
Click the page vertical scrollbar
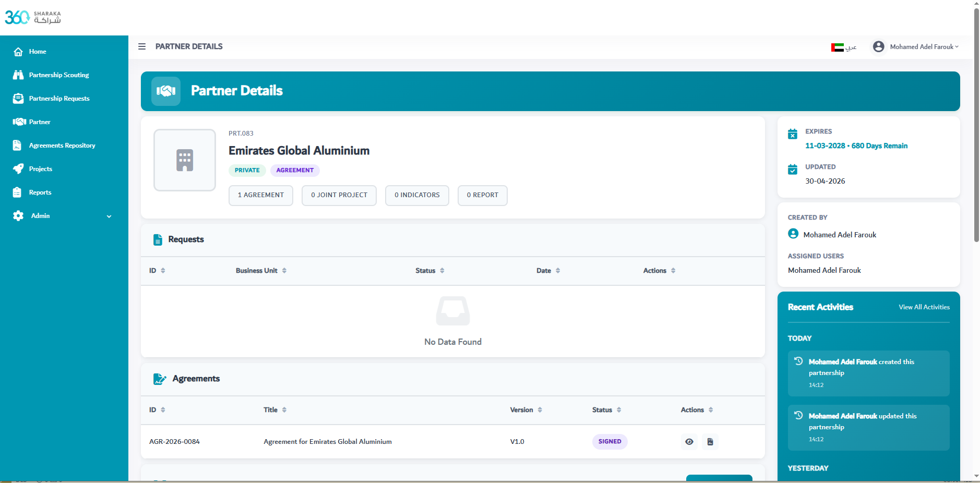pos(976,125)
